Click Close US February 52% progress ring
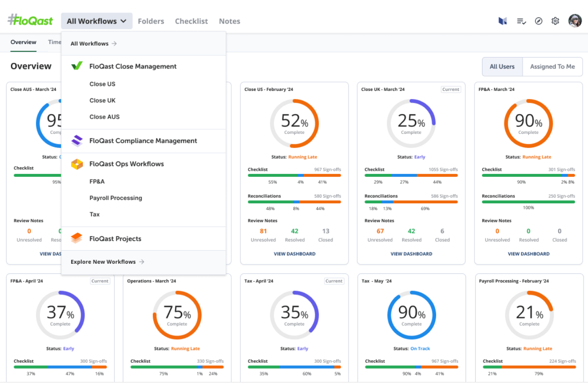Screen dimensions: 588x392 point(294,124)
